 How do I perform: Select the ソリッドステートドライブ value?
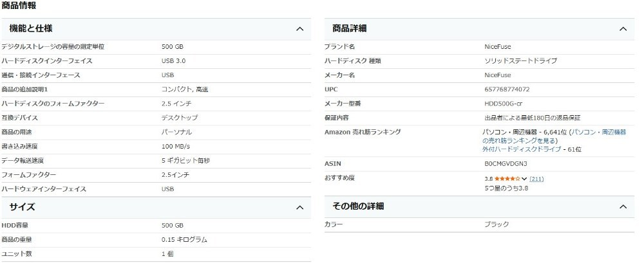pyautogui.click(x=521, y=61)
